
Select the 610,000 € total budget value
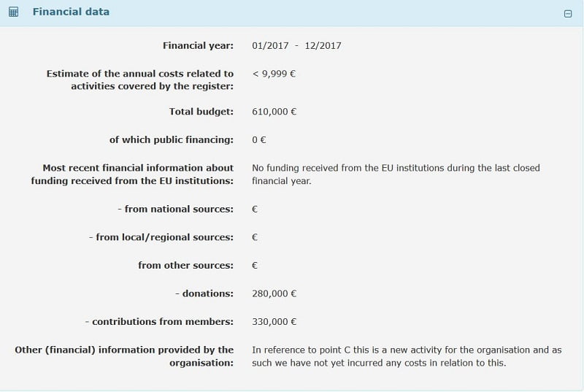(274, 112)
